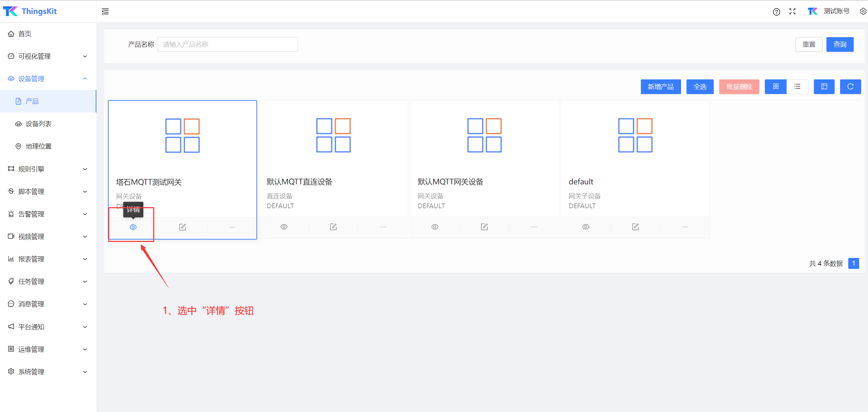Open more options on default card
This screenshot has width=868, height=412.
point(685,227)
